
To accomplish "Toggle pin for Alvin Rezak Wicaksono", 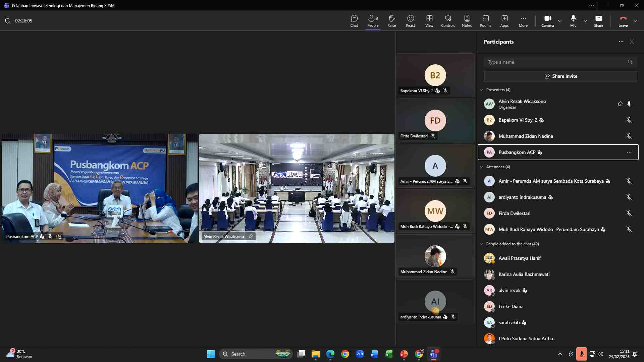I will click(620, 104).
